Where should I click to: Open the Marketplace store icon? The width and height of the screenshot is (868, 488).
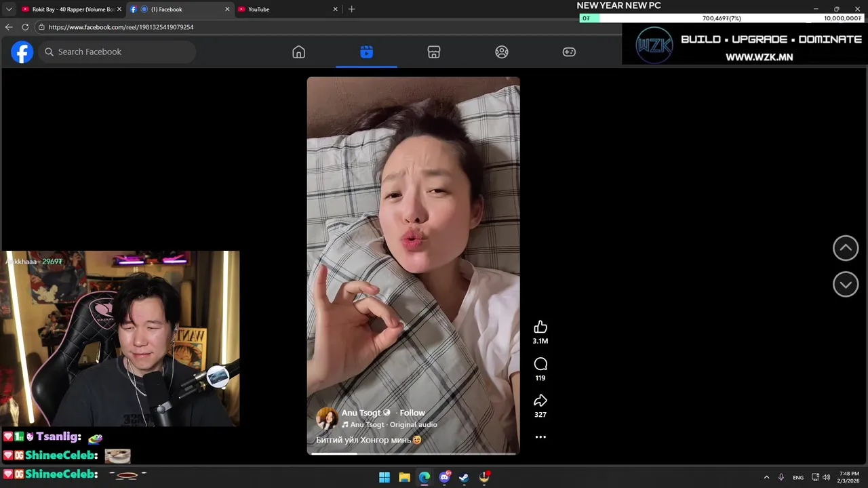click(x=434, y=52)
